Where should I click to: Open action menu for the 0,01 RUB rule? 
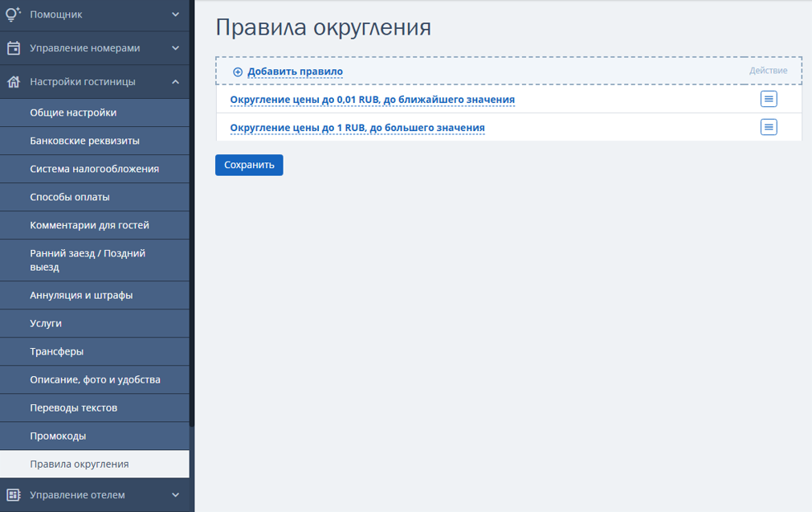[x=769, y=99]
